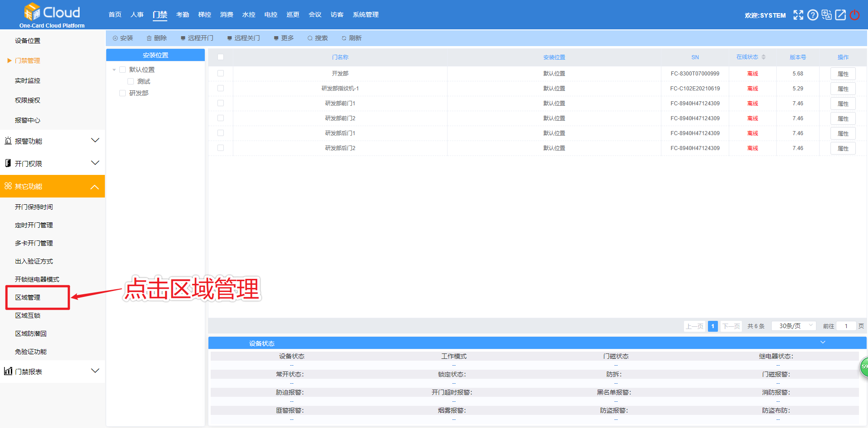The image size is (868, 428).
Task: Click the 开门权限 door icon in sidebar
Action: [8, 163]
